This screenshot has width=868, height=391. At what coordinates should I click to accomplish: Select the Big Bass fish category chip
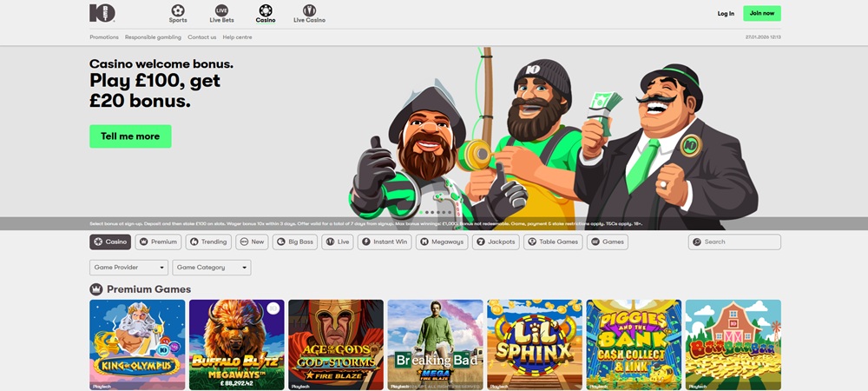tap(294, 242)
